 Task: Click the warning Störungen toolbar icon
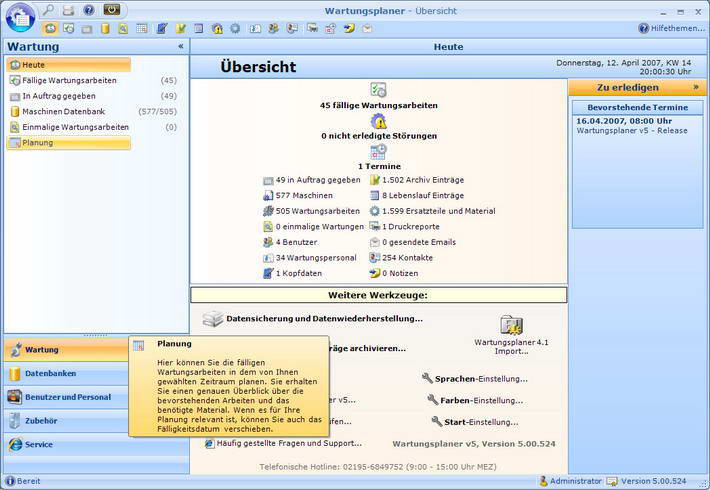[x=217, y=29]
